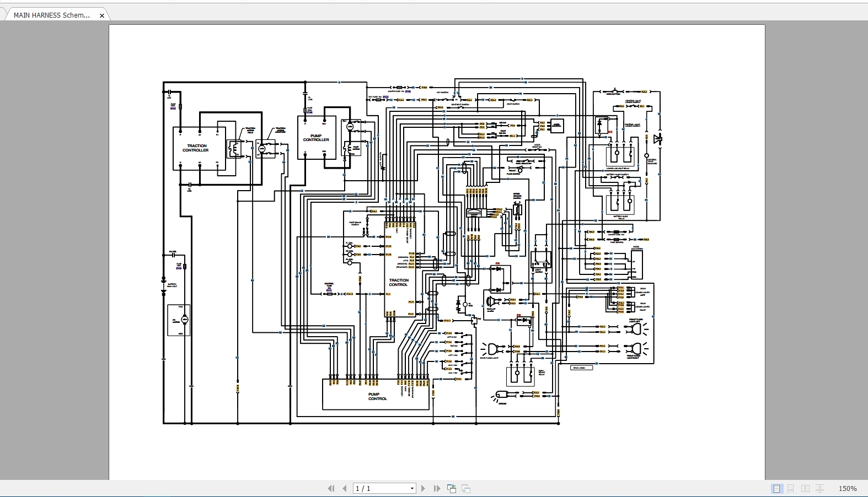Switch to single page view
868x497 pixels.
pyautogui.click(x=776, y=488)
